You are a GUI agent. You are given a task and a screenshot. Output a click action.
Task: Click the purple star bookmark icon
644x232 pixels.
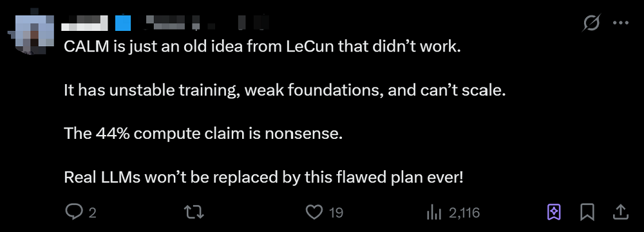(x=553, y=212)
